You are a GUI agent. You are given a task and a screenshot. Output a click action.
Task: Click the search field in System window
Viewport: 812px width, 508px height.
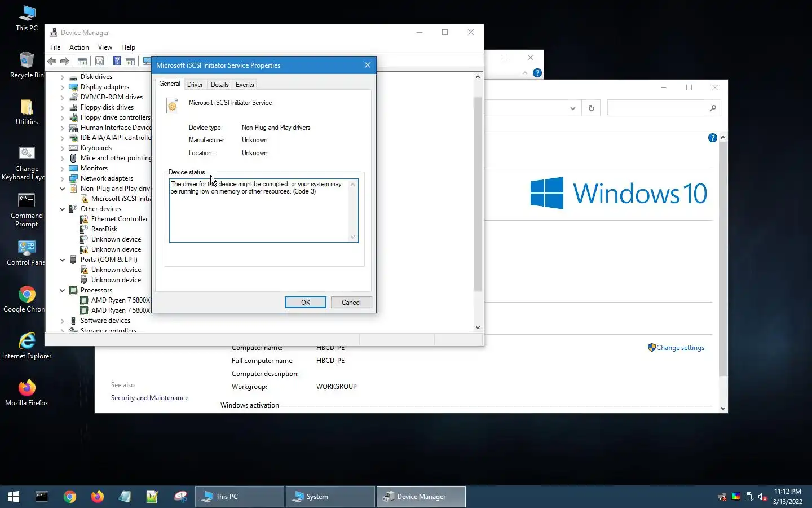point(664,108)
